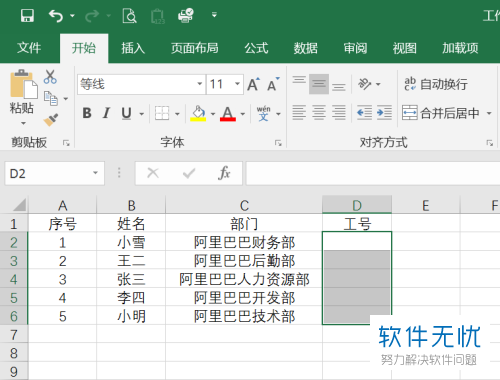The height and width of the screenshot is (380, 500).
Task: Switch to the 加载项 tab
Action: tap(460, 48)
